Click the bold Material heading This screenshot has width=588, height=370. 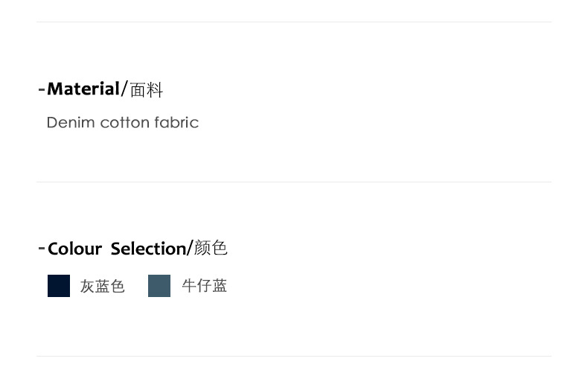coord(83,89)
